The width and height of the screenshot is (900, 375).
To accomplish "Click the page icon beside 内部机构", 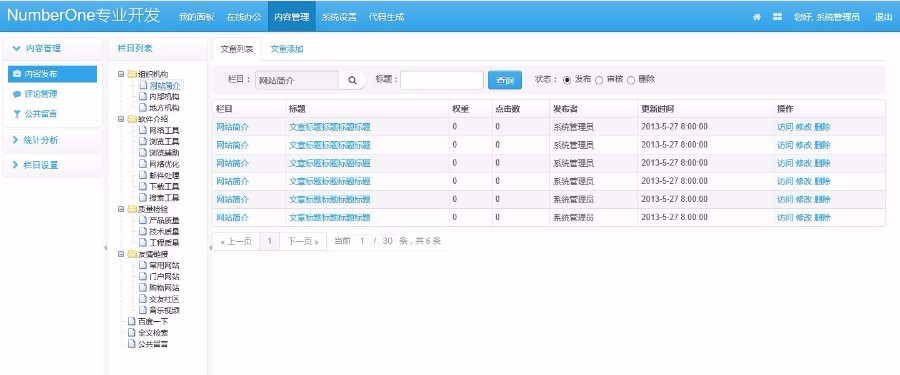I will coord(143,96).
